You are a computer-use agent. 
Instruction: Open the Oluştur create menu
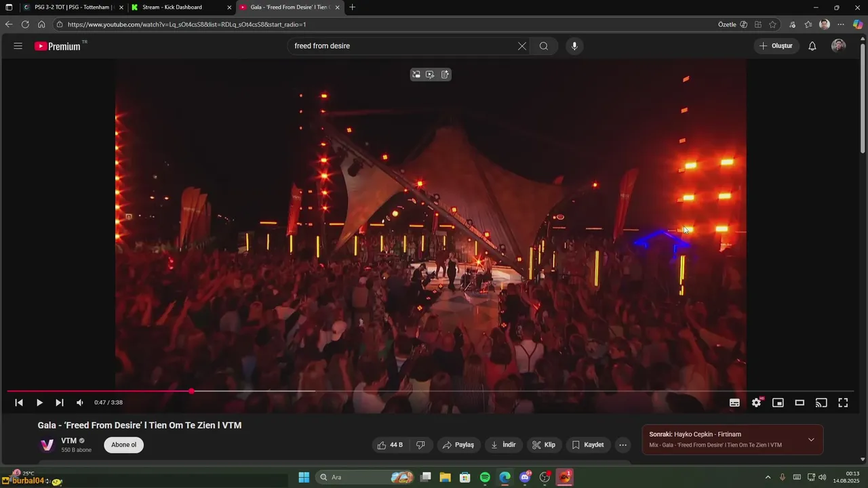(776, 46)
